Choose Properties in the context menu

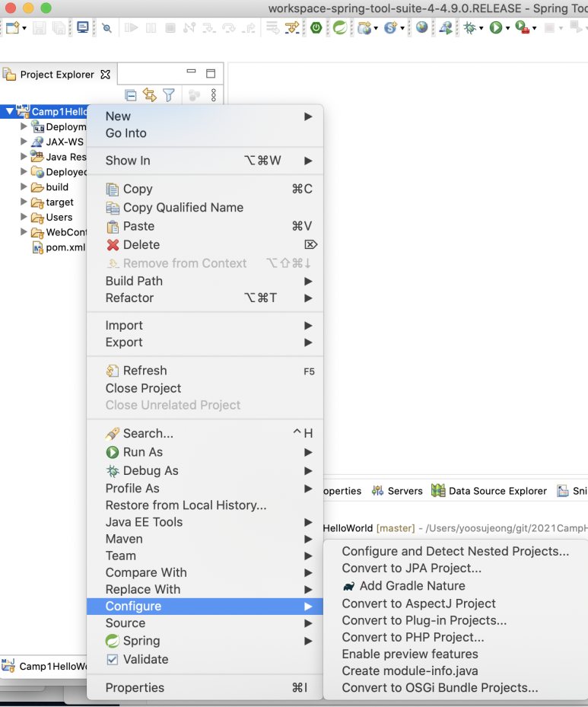coord(205,688)
